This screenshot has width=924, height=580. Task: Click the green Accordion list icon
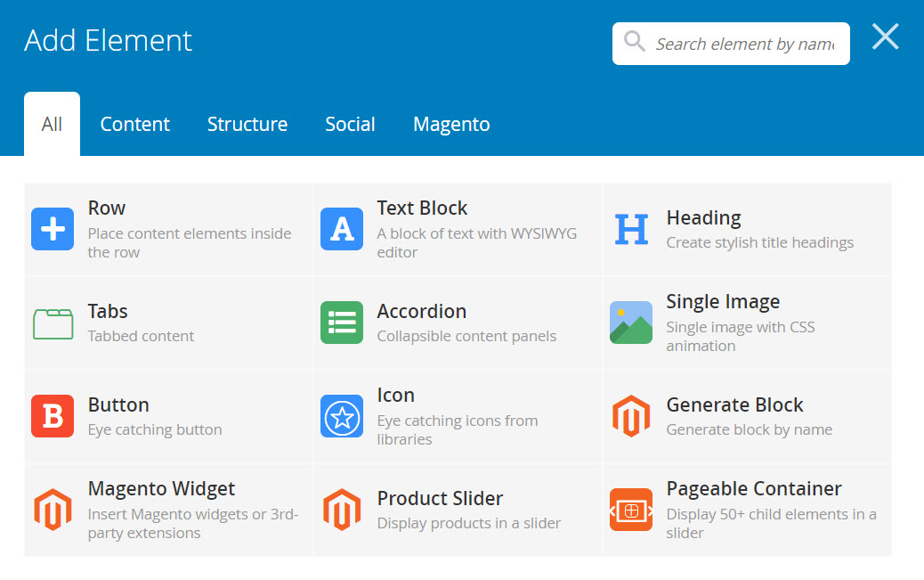(342, 323)
